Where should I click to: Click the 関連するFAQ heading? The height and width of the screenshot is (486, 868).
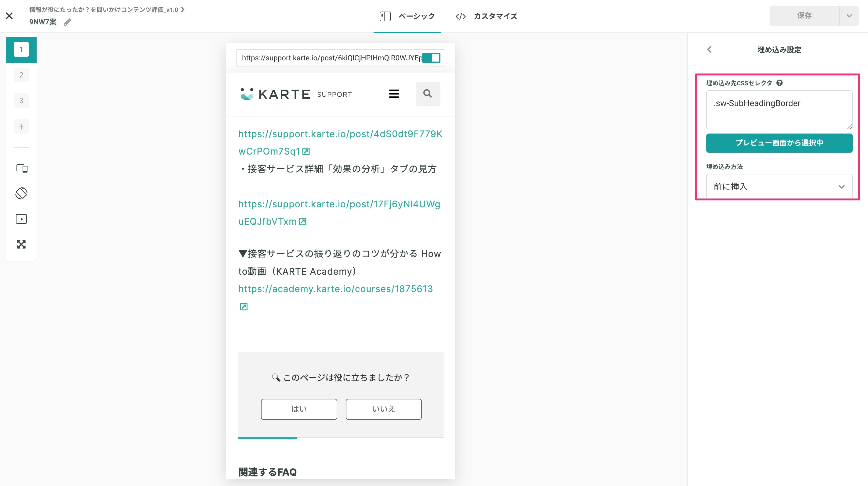268,472
